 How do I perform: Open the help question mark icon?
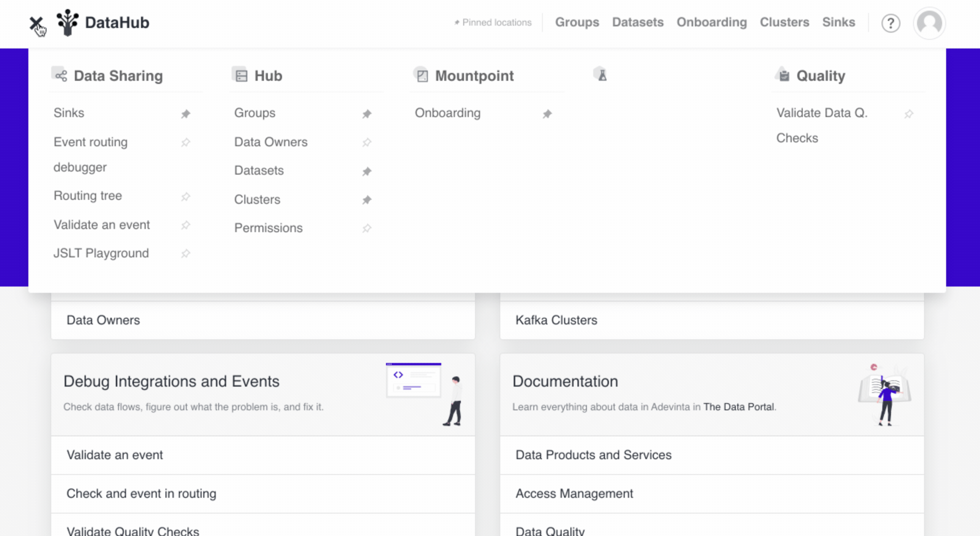[x=891, y=23]
